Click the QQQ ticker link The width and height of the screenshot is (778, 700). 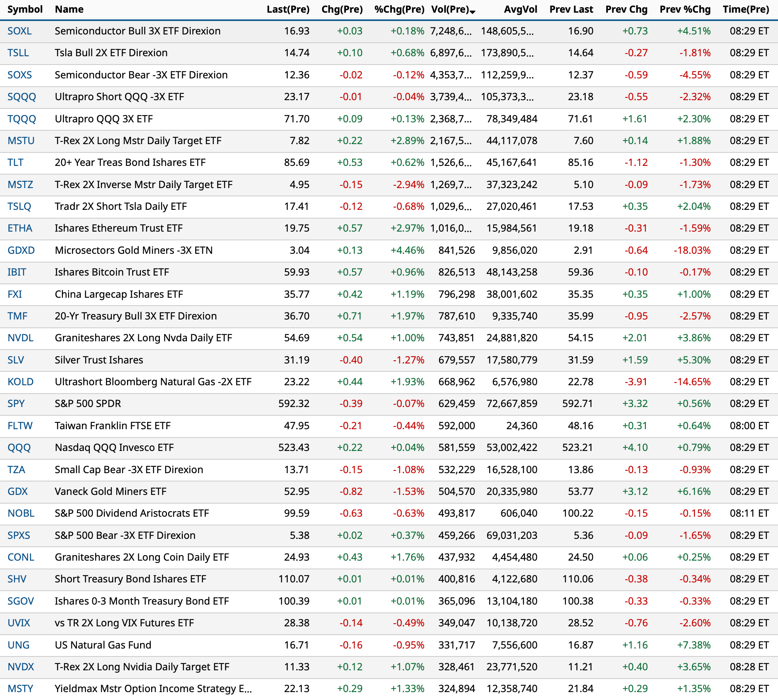click(x=19, y=447)
